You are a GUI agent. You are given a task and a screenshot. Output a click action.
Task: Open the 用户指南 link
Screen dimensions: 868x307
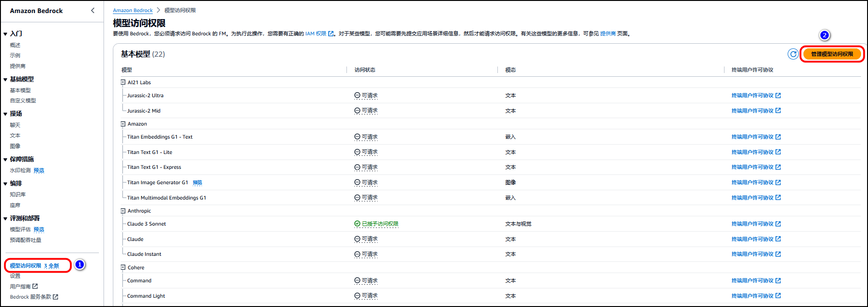pos(20,287)
